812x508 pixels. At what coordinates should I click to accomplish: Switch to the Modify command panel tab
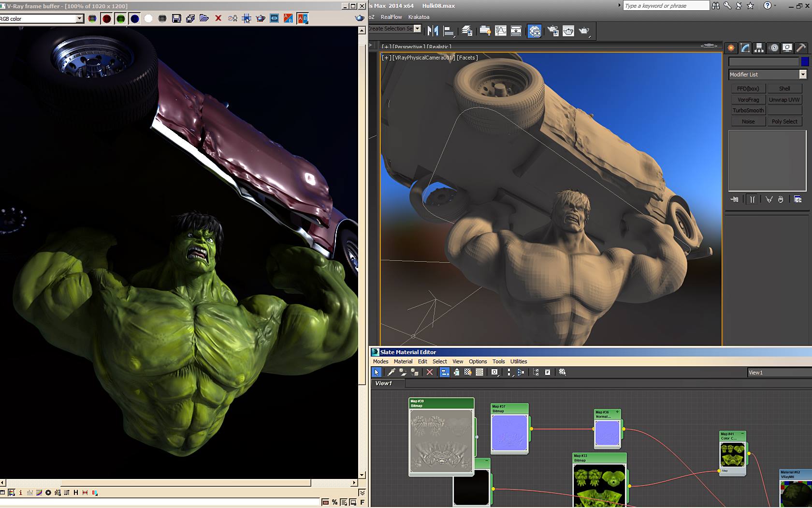745,48
